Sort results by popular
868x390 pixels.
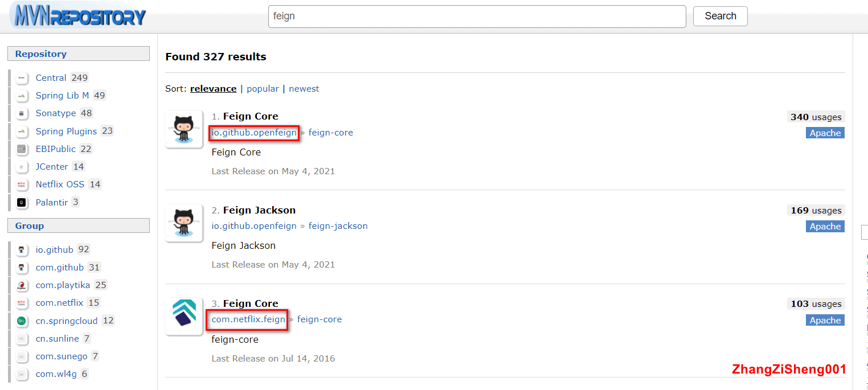[x=263, y=89]
